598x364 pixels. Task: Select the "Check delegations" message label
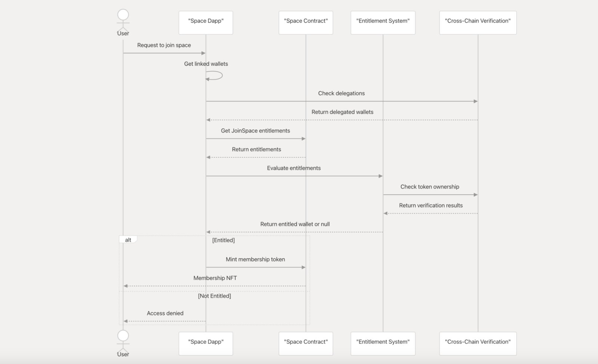click(x=341, y=93)
